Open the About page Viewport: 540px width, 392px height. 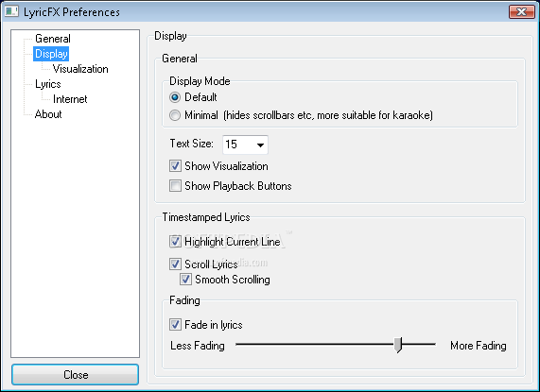click(x=48, y=114)
